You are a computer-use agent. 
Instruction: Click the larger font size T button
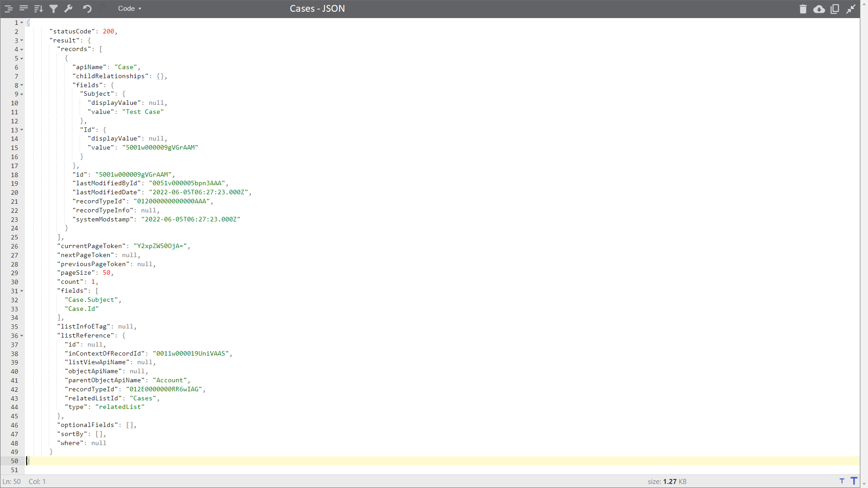pyautogui.click(x=854, y=481)
